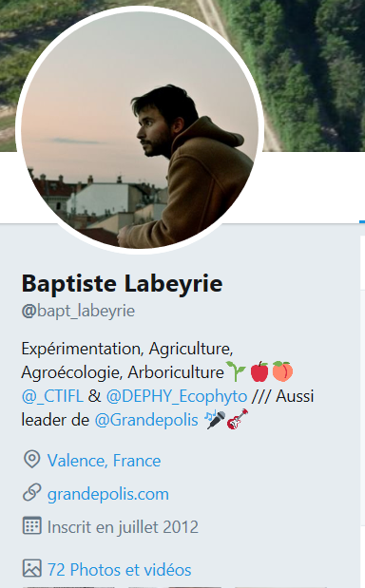Follow the @Grandepolis mention link
The image size is (365, 588).
(x=146, y=420)
